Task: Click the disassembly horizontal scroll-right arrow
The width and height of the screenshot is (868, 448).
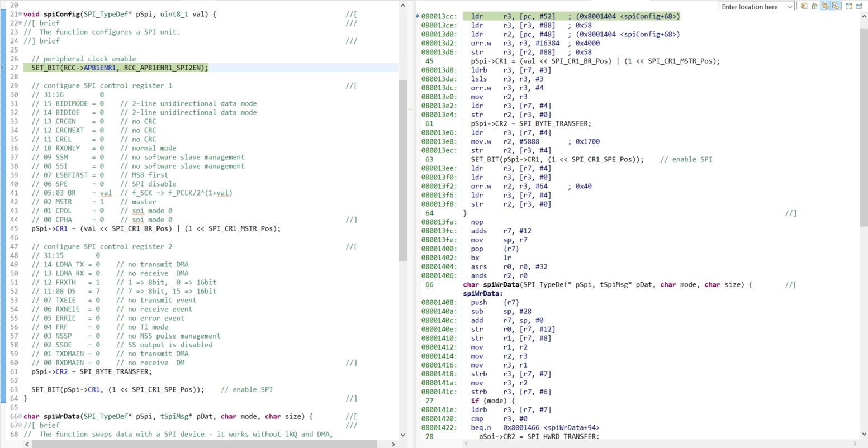Action: (x=855, y=444)
